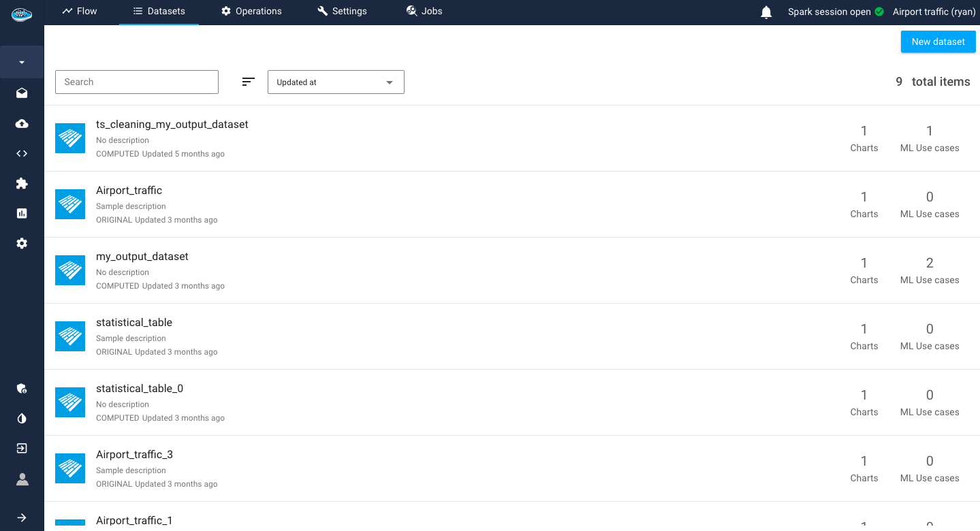
Task: Click the contrast/theme sidebar icon
Action: pyautogui.click(x=21, y=418)
